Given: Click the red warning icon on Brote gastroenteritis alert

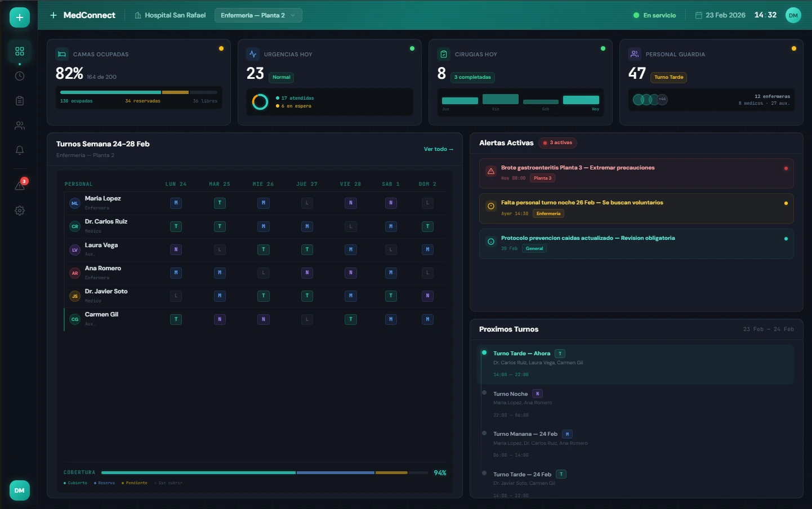Looking at the screenshot, I should click(x=491, y=171).
